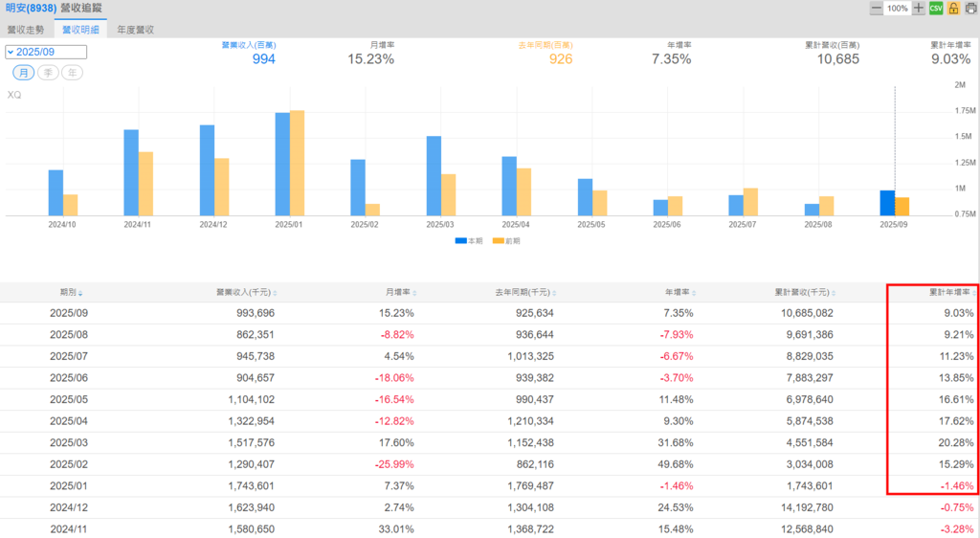Click the blue 2025/03 current-period bar
Screen dimensions: 980x538
(x=434, y=175)
